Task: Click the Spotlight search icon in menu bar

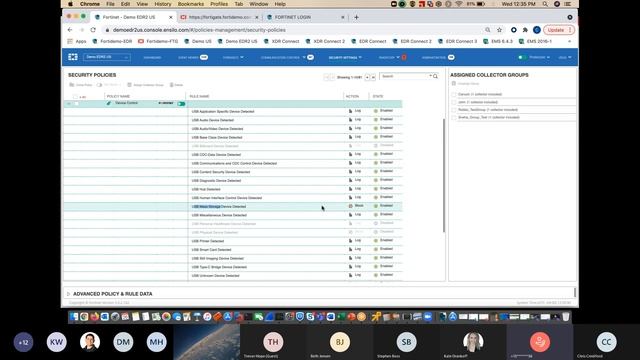Action: pyautogui.click(x=545, y=4)
